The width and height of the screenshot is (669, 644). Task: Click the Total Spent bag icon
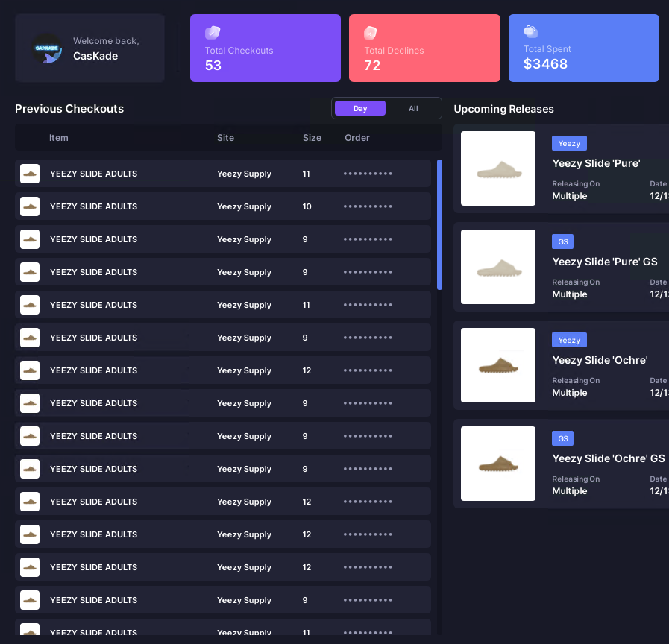pyautogui.click(x=530, y=31)
